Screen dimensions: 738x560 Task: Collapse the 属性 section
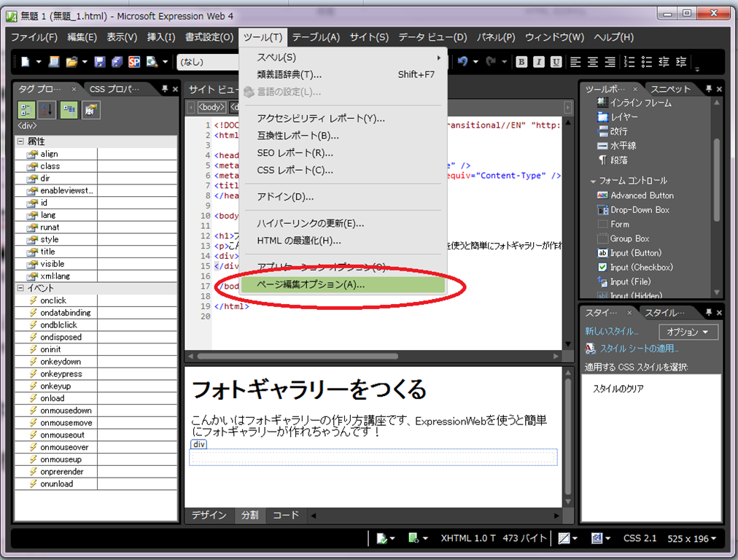(20, 141)
